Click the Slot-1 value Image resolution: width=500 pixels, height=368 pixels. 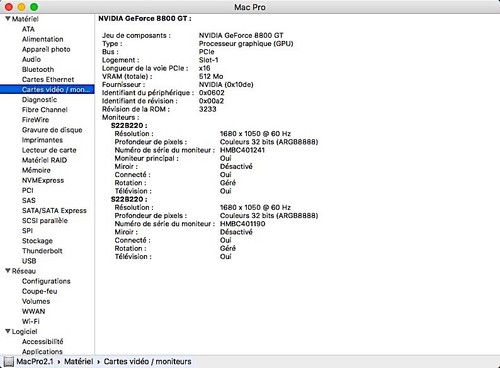[209, 60]
